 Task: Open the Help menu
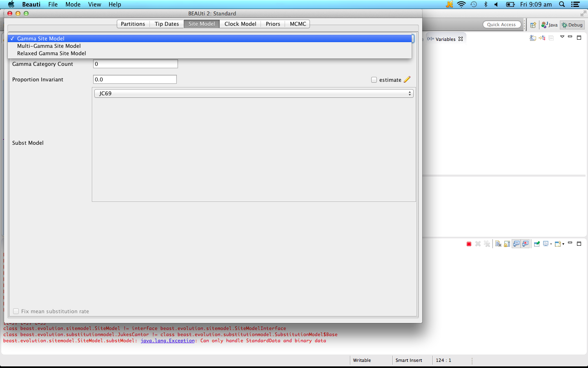click(x=115, y=4)
